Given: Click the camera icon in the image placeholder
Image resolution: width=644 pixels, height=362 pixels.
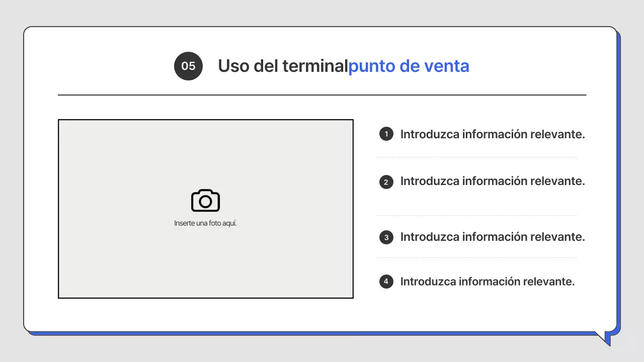Looking at the screenshot, I should pos(205,200).
